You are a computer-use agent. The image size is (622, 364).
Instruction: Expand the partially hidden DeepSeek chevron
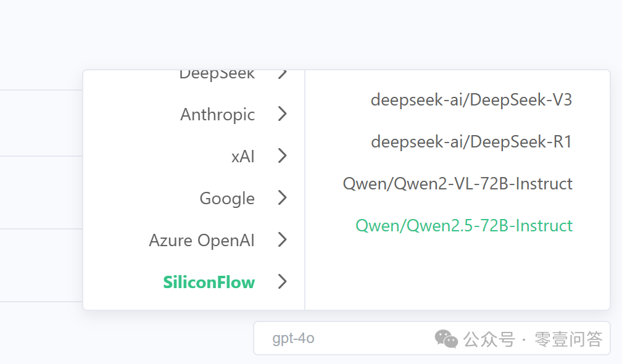click(282, 74)
